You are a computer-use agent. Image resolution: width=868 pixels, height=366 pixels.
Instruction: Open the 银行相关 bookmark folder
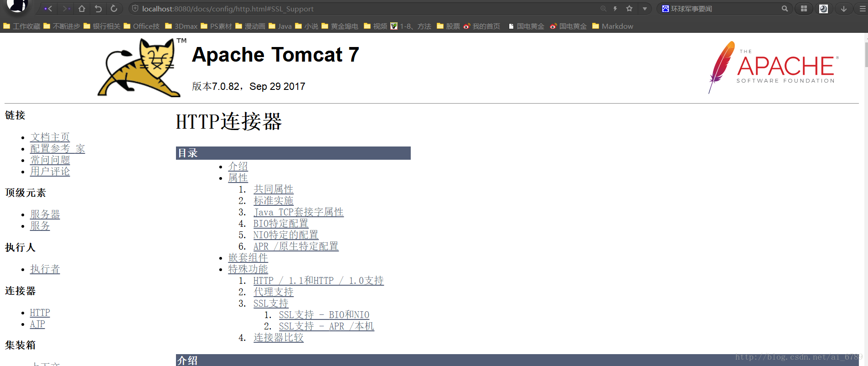pos(102,26)
